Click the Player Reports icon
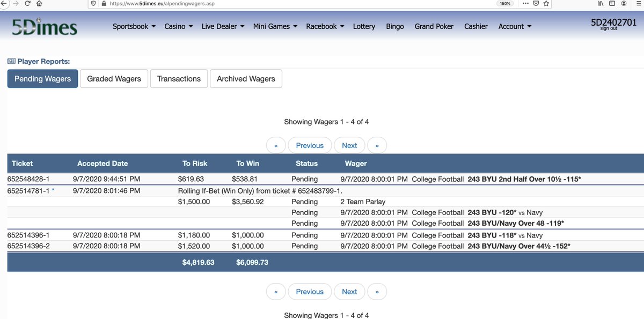 (11, 62)
